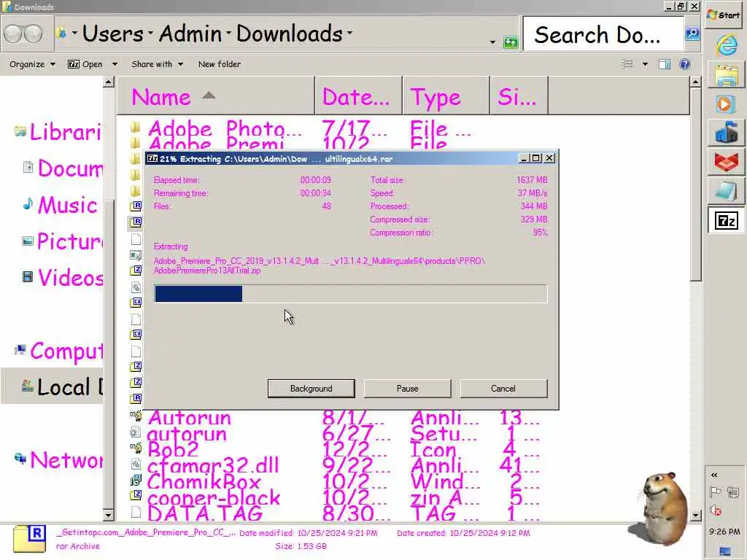Select the capitalized Autorun application file
This screenshot has width=747, height=560.
[189, 418]
